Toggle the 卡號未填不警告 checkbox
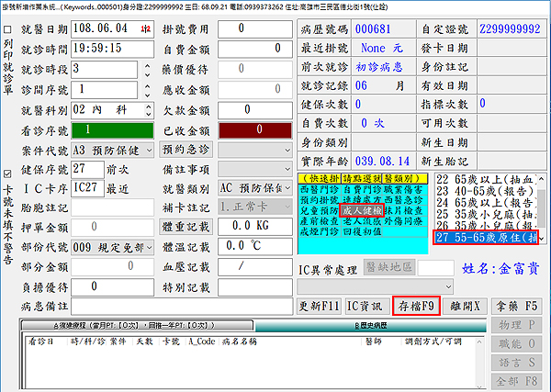Screen dimensions: 551x392 point(8,172)
